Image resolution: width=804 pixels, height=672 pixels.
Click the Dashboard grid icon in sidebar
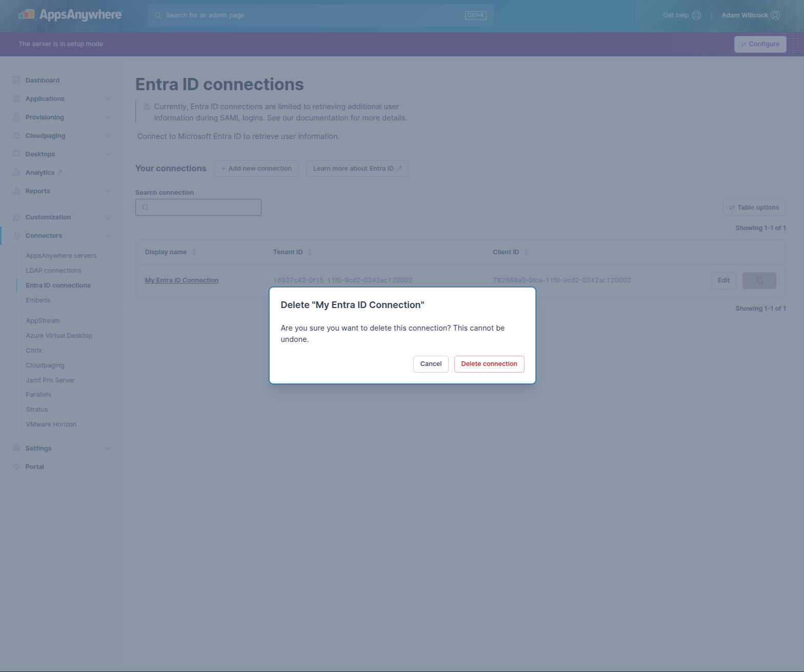click(16, 80)
